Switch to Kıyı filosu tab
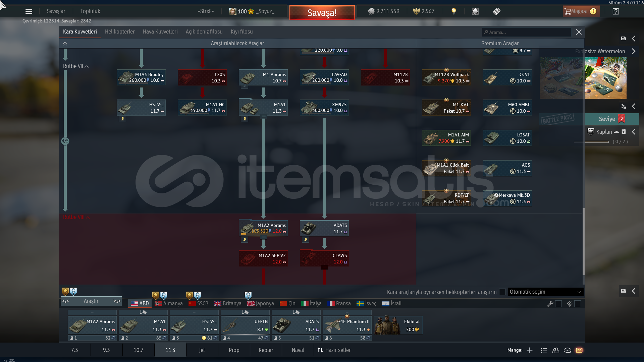644x362 pixels. tap(242, 32)
